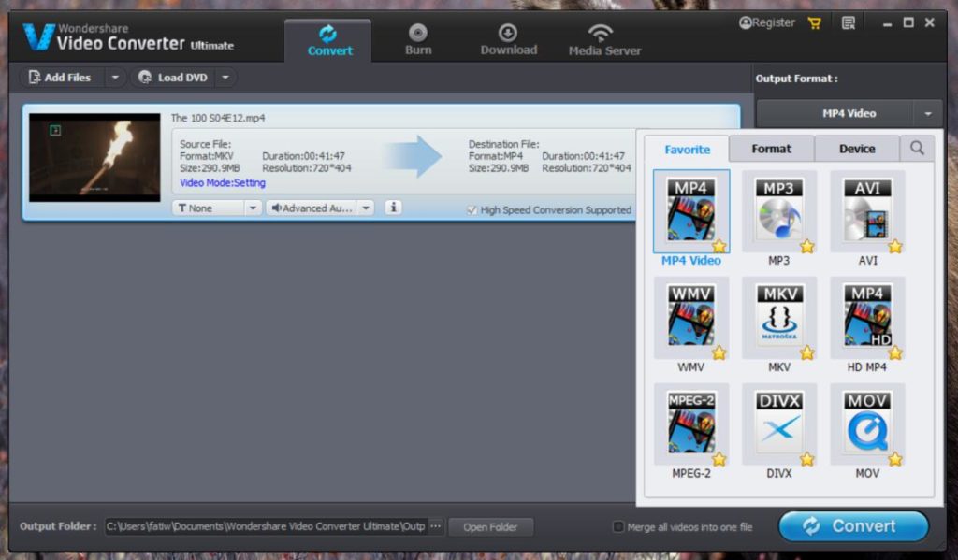The image size is (958, 560).
Task: Enable Merge all videos into one file
Action: pyautogui.click(x=618, y=526)
